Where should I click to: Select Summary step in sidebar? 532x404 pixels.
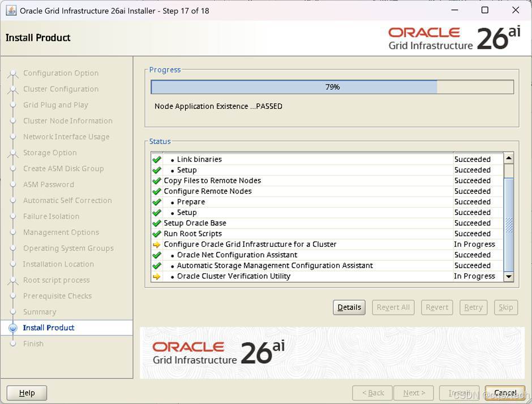pyautogui.click(x=40, y=312)
